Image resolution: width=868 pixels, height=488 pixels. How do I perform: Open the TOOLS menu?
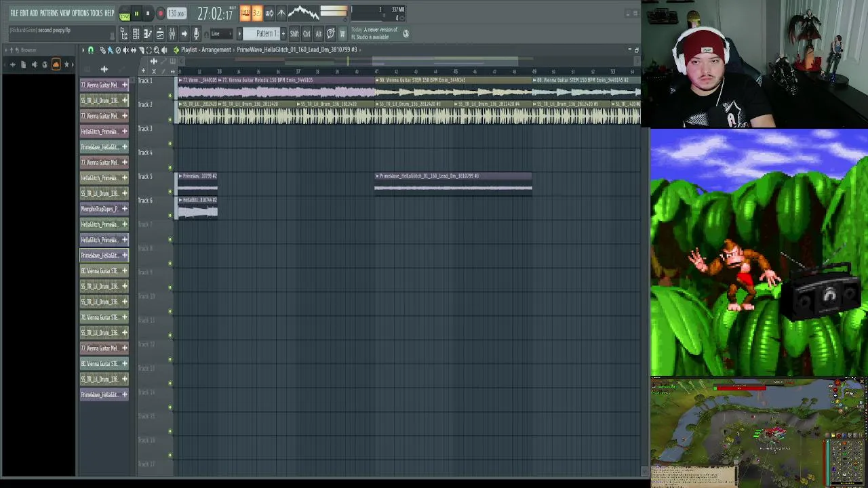coord(97,13)
